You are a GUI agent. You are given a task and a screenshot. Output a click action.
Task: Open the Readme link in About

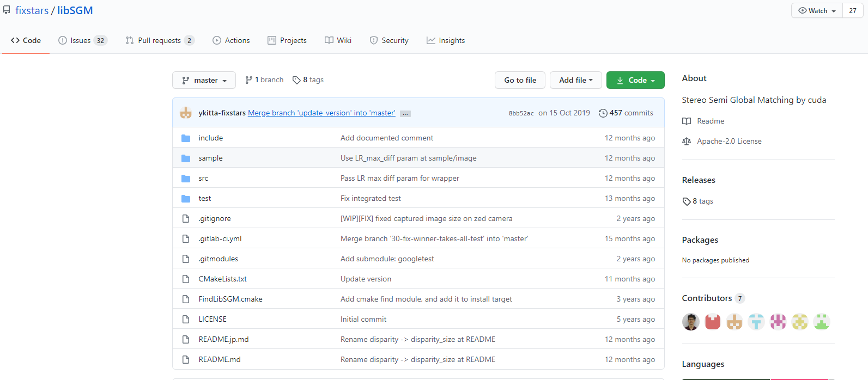(711, 121)
